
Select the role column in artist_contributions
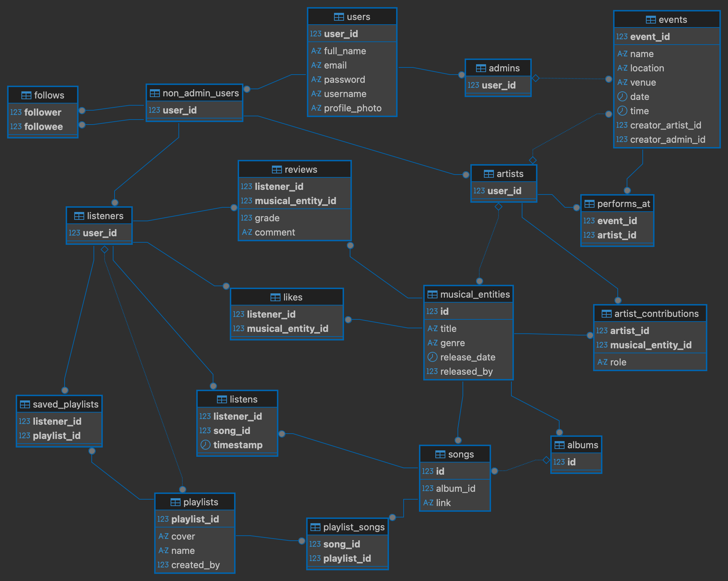coord(618,362)
